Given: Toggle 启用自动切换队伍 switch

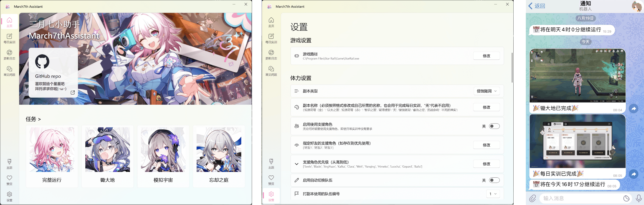Looking at the screenshot, I should [494, 180].
